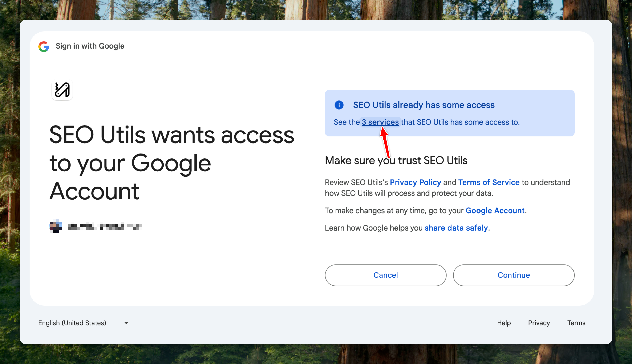The width and height of the screenshot is (632, 364).
Task: Open the "share data safely" link
Action: coord(456,228)
